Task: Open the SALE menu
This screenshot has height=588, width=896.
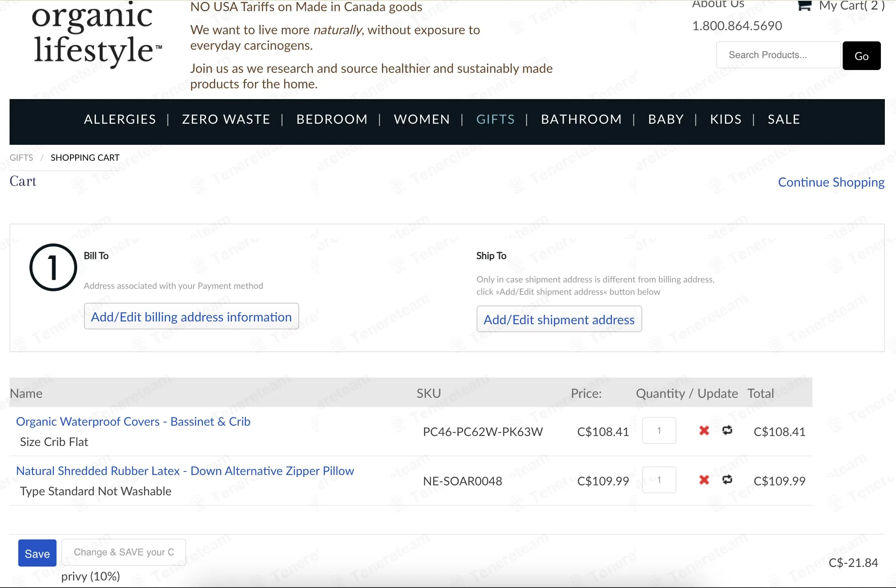Action: click(784, 119)
